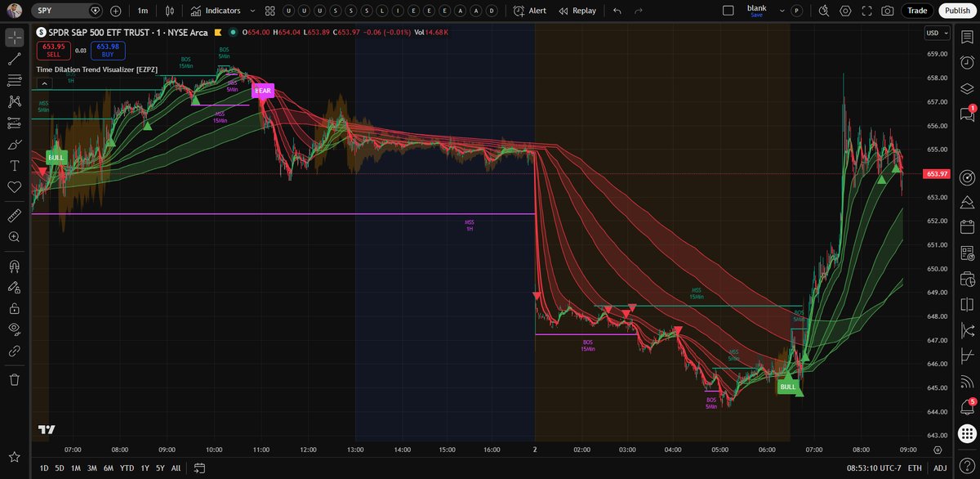Select the text annotation tool
The image size is (980, 479).
14,165
